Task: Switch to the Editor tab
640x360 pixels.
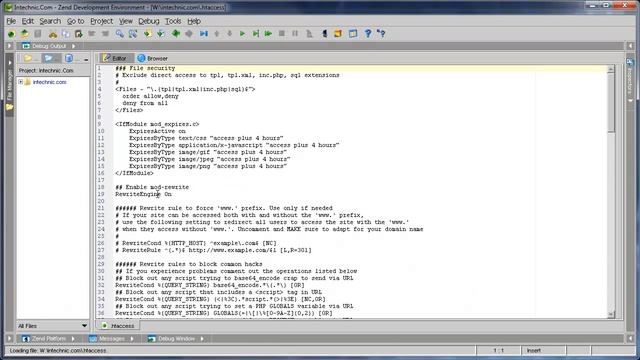Action: point(116,58)
